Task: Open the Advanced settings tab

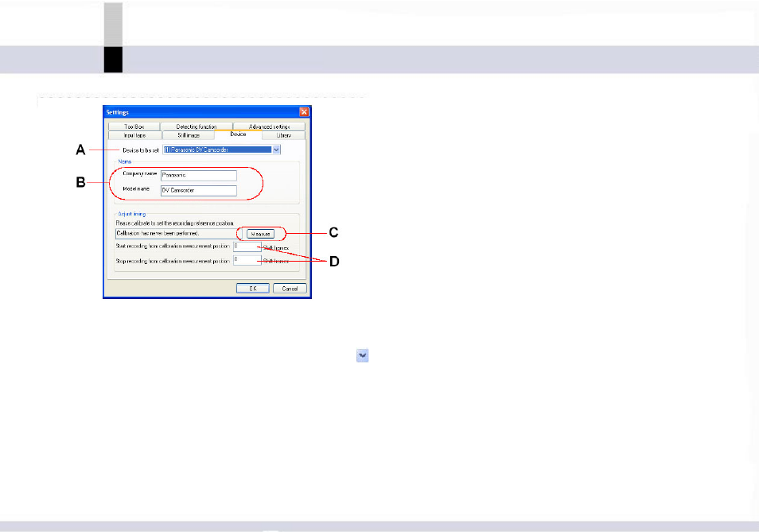Action: [269, 126]
